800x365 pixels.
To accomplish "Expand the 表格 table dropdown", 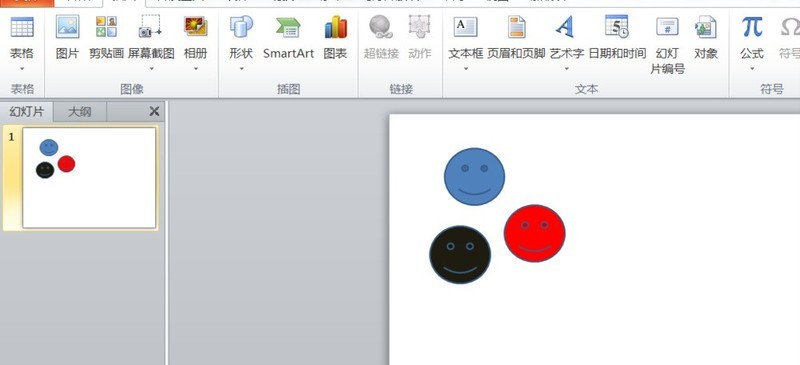I will [x=22, y=68].
